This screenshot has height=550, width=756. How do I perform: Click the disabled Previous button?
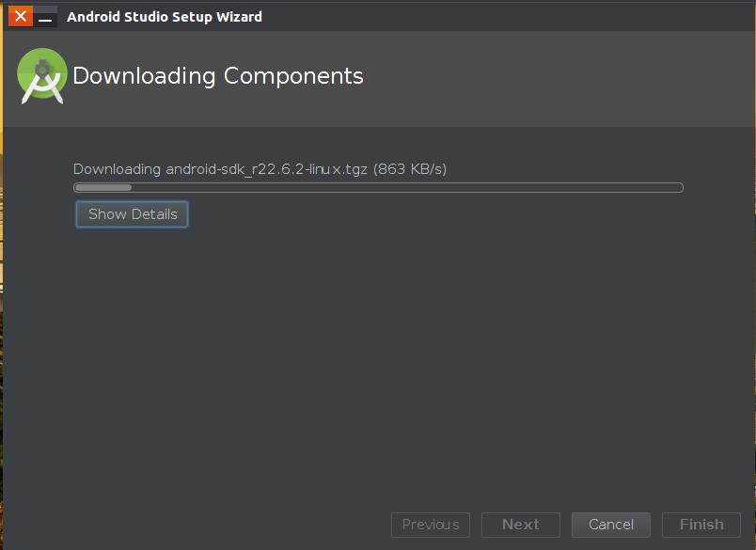coord(431,525)
